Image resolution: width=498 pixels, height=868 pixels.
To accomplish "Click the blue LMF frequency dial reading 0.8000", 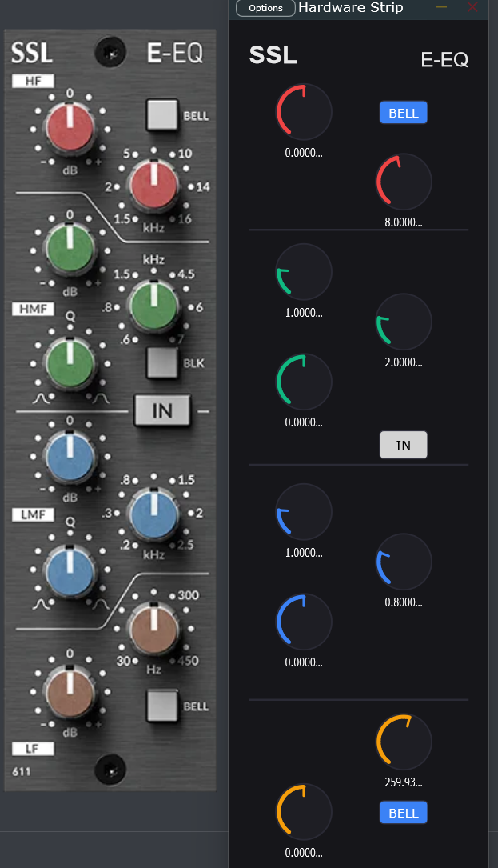I will 404,562.
